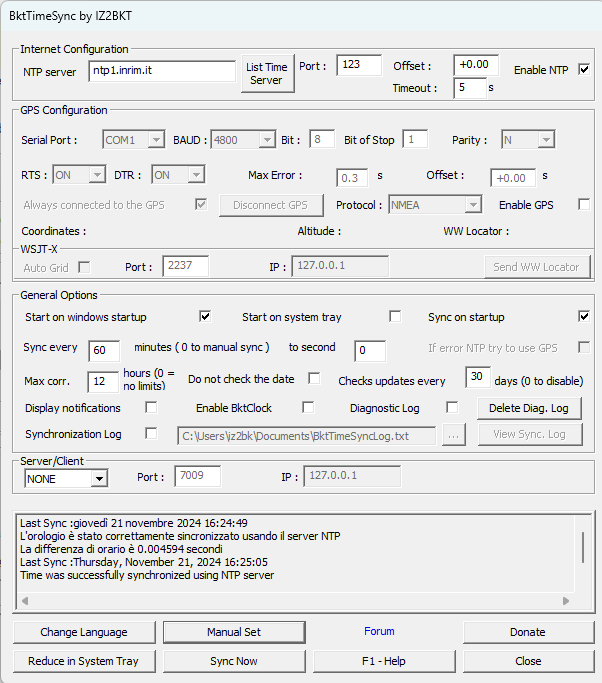Toggle Diagnostic Log checkbox
This screenshot has height=683, width=602.
click(x=452, y=408)
